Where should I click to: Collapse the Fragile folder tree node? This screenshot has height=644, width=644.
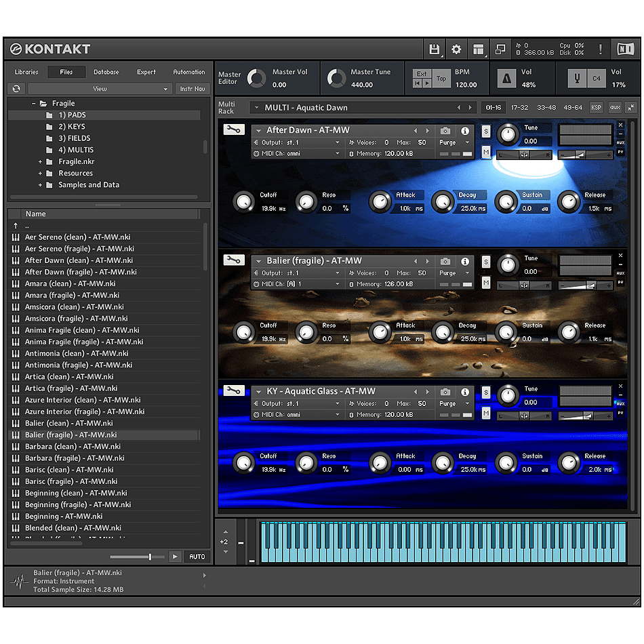(x=34, y=104)
